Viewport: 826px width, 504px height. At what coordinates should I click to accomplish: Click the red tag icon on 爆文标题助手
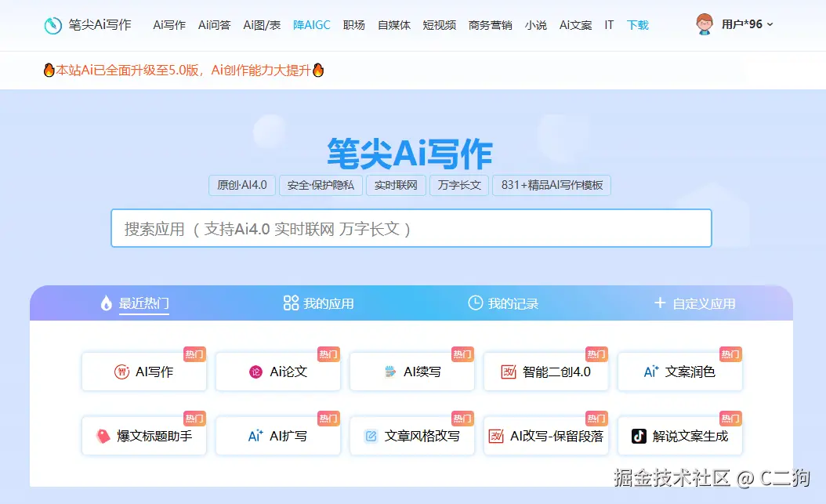point(103,436)
